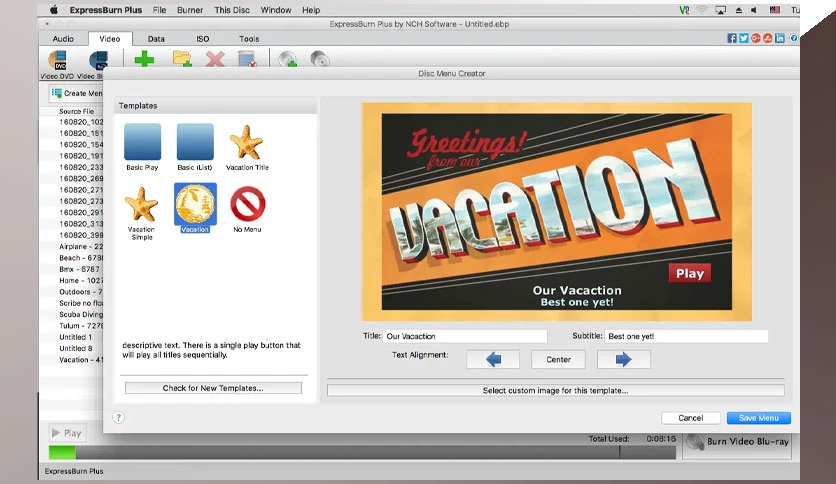Click the Add folder icon
The width and height of the screenshot is (836, 484).
[182, 59]
